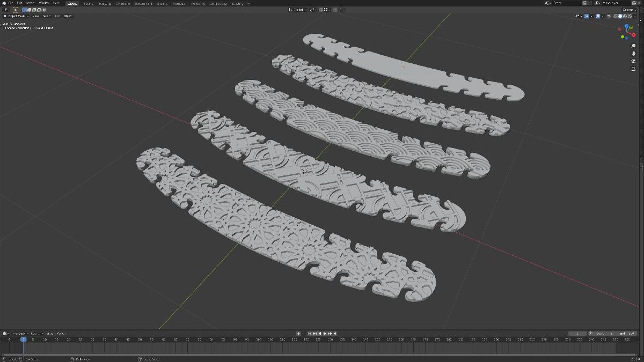Switch perspective/orthographic with the grid icon
Screen dimensions: 644x362
634,69
